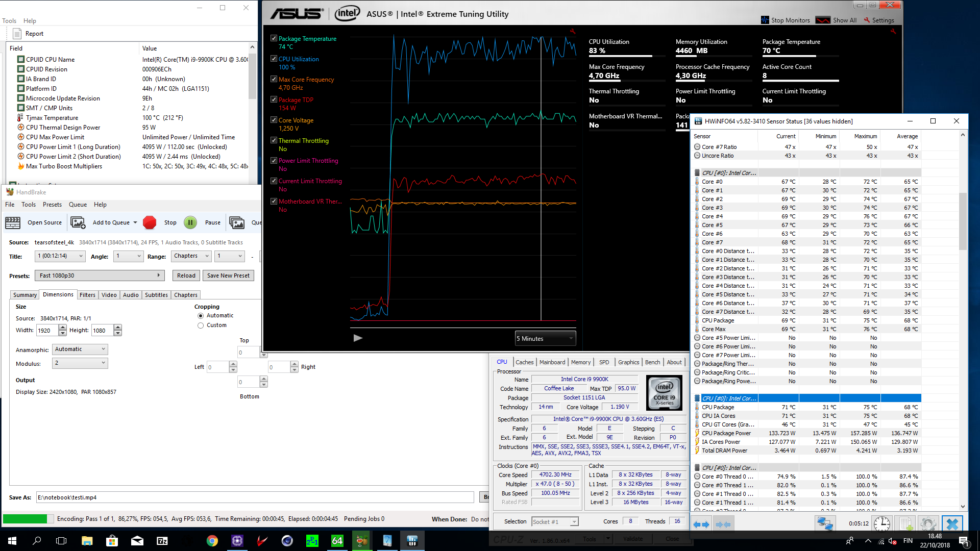The width and height of the screenshot is (980, 551).
Task: Decrease Height with spinner down arrow
Action: coord(117,333)
